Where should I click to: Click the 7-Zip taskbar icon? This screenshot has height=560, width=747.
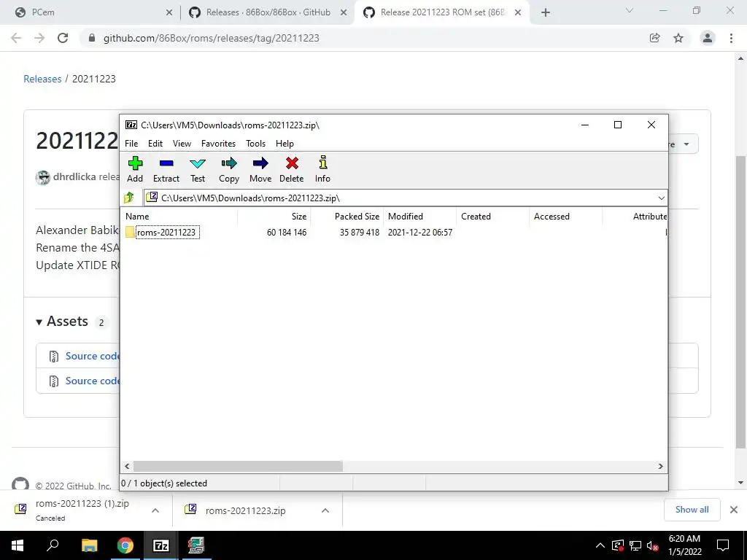(160, 545)
